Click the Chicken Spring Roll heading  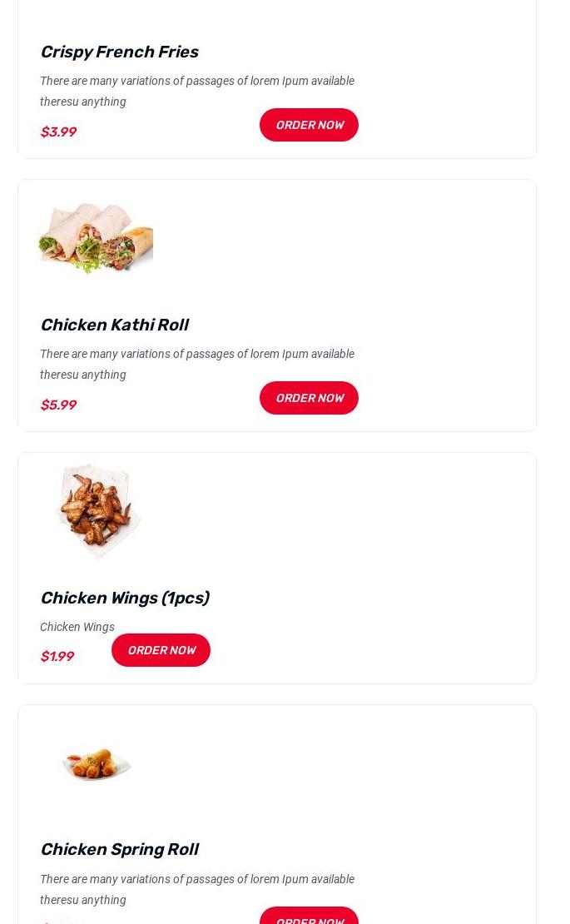(x=119, y=849)
